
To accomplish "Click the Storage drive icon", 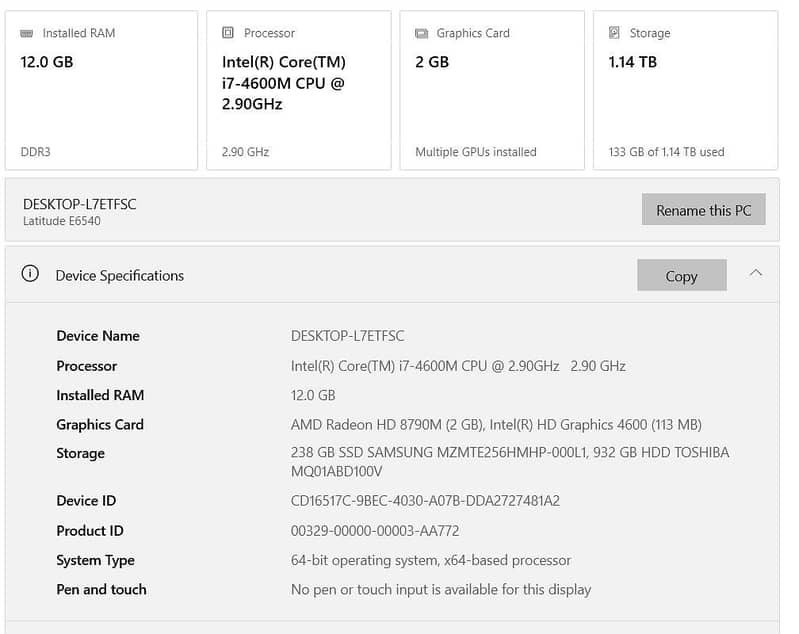I will tap(615, 33).
